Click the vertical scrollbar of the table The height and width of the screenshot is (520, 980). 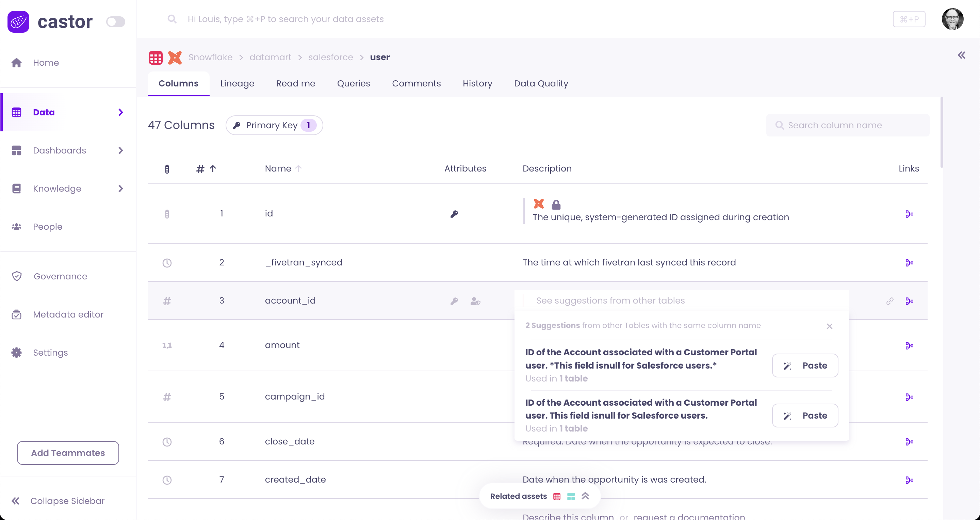942,132
